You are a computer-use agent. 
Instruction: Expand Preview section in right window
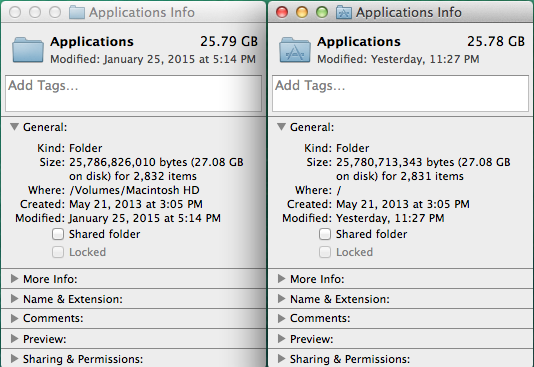[x=281, y=339]
